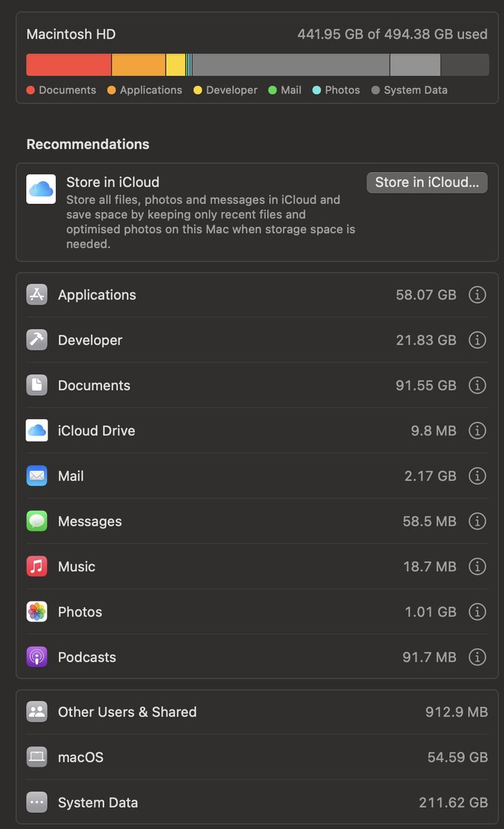Select the Mail row label
Screen dimensions: 504x829
coord(71,476)
